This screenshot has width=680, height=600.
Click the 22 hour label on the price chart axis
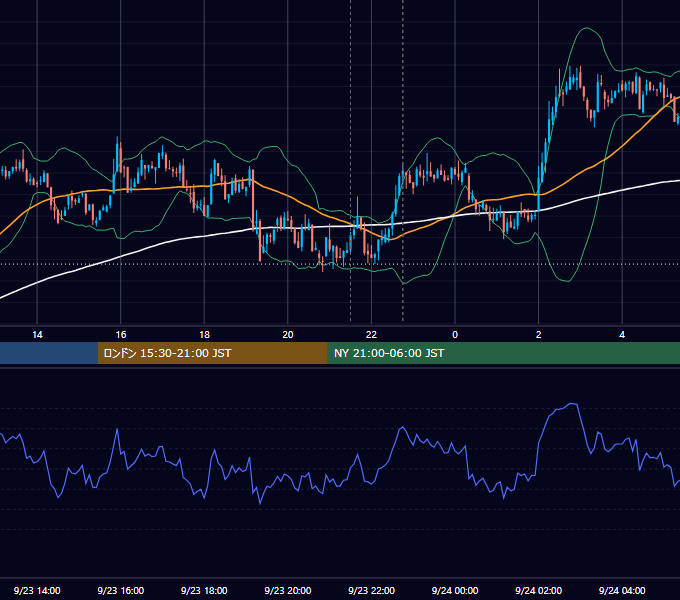(371, 335)
